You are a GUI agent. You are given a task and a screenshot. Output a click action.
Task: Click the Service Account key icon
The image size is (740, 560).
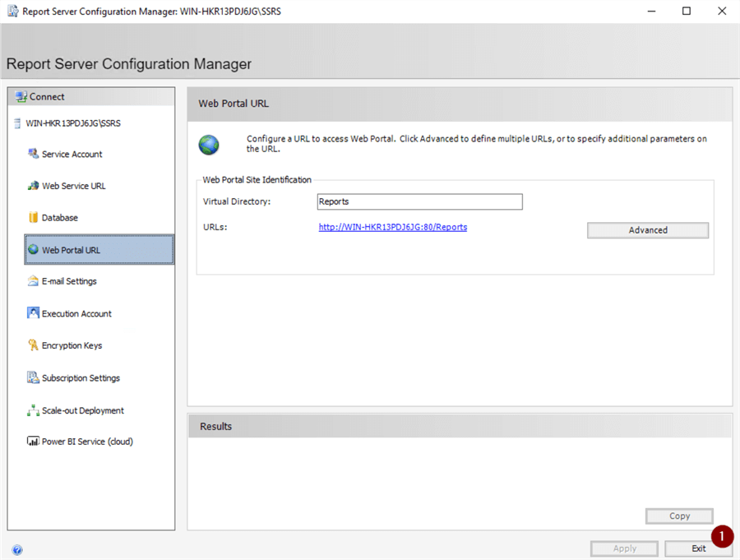33,154
